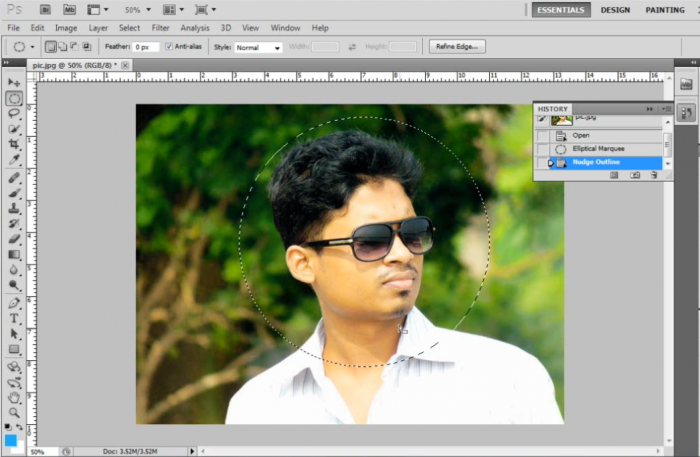Collapse the History panel with double arrows
The width and height of the screenshot is (700, 457).
pyautogui.click(x=650, y=109)
